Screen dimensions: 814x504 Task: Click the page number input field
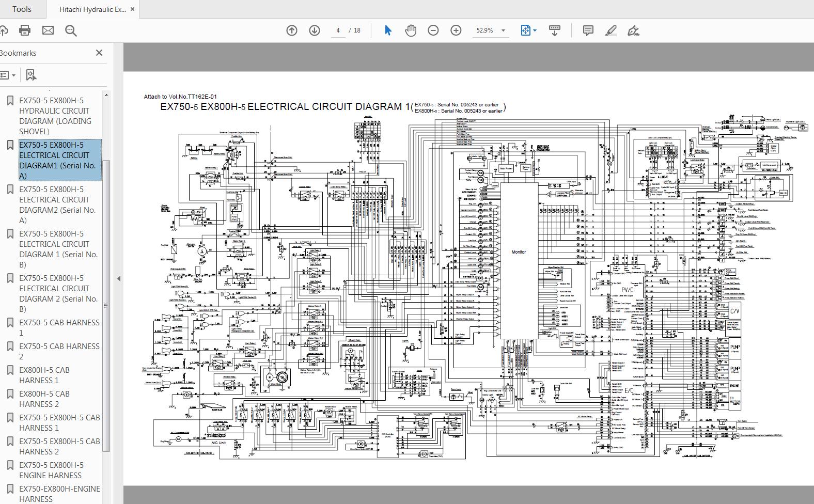338,30
